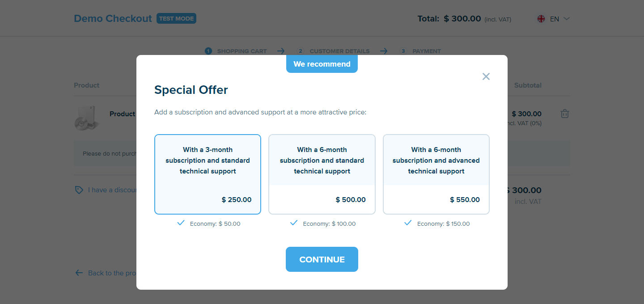Click the back arrow icon
Viewport: 644px width, 304px height.
click(79, 273)
